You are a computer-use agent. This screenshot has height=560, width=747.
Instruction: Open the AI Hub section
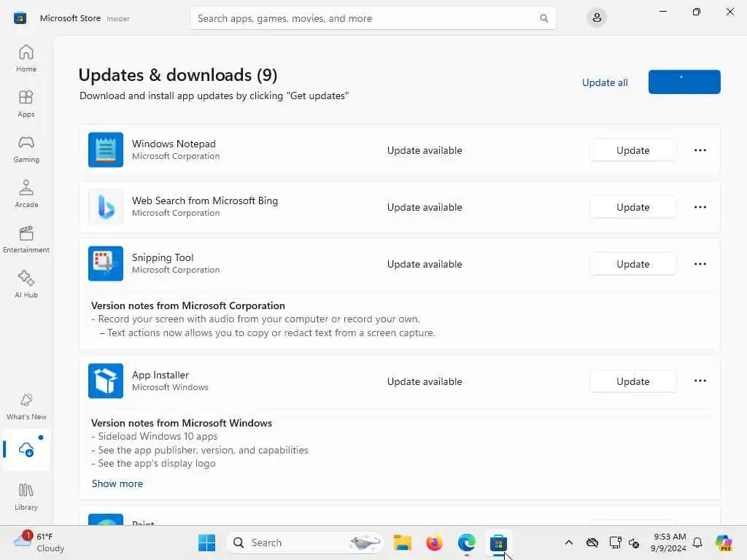click(x=26, y=284)
